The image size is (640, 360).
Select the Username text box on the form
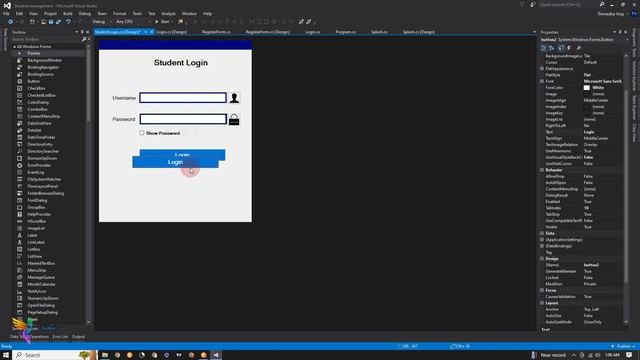click(x=183, y=98)
